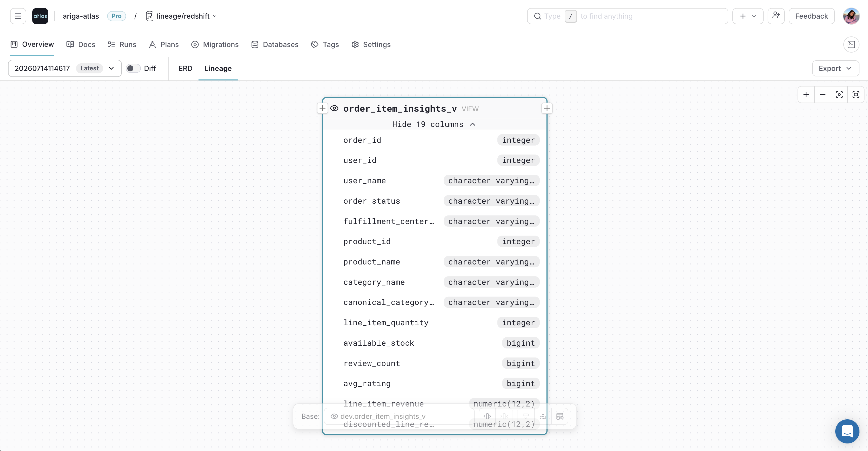Viewport: 868px width, 451px height.
Task: Zoom out on the canvas
Action: [x=822, y=95]
